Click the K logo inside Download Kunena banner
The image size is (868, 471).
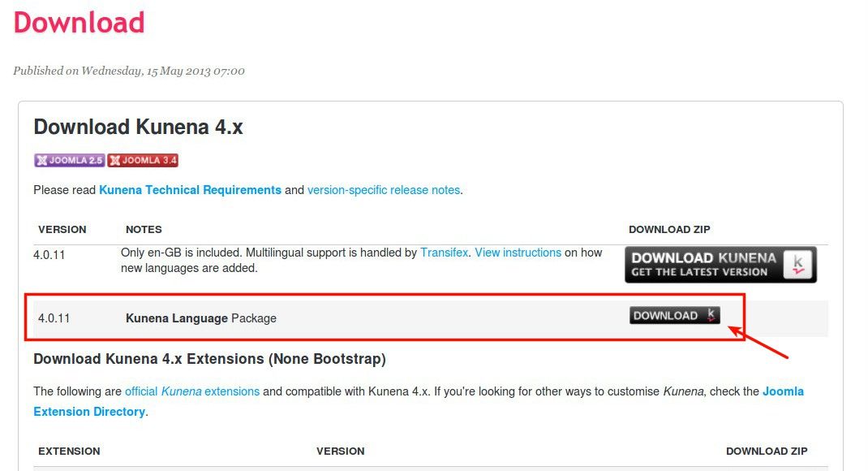[x=797, y=264]
